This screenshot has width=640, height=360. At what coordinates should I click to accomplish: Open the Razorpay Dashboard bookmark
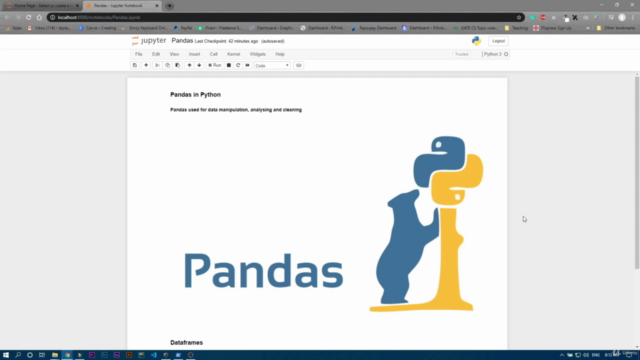[x=374, y=28]
